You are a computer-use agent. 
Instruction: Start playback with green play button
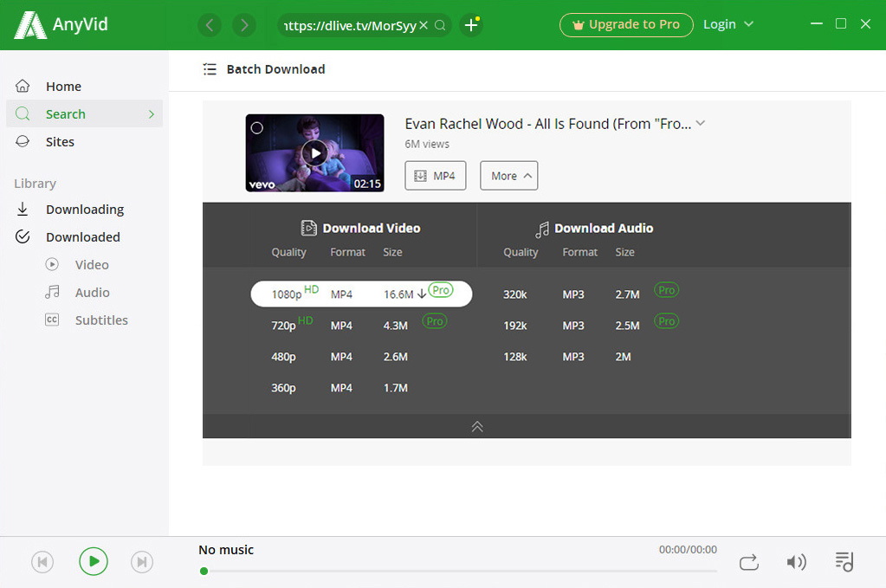click(94, 561)
